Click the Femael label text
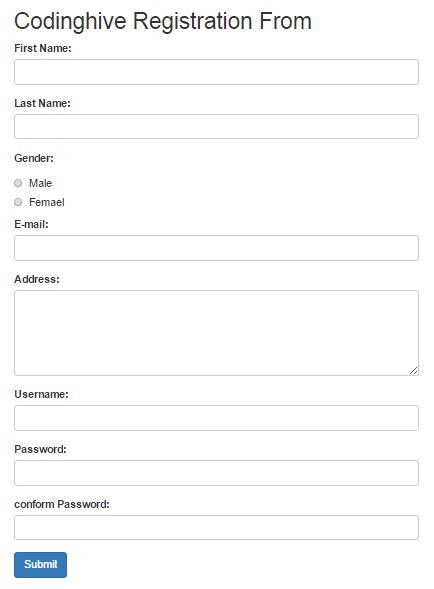 click(47, 202)
